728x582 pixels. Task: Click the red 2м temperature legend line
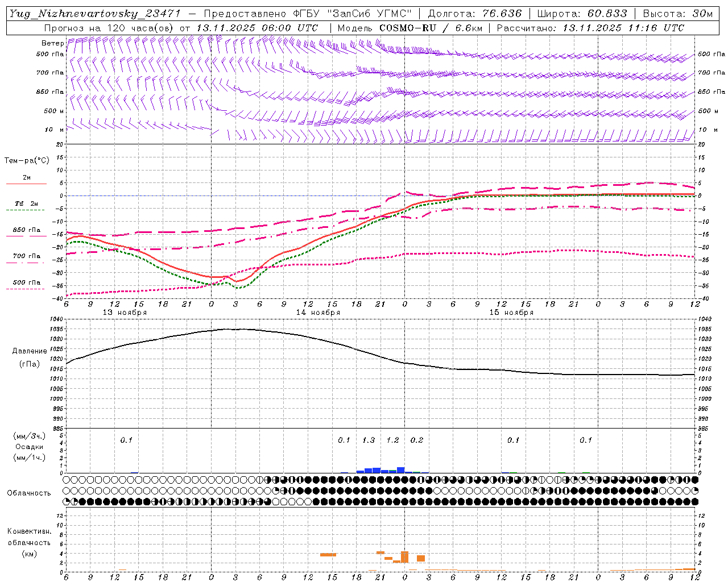(26, 184)
